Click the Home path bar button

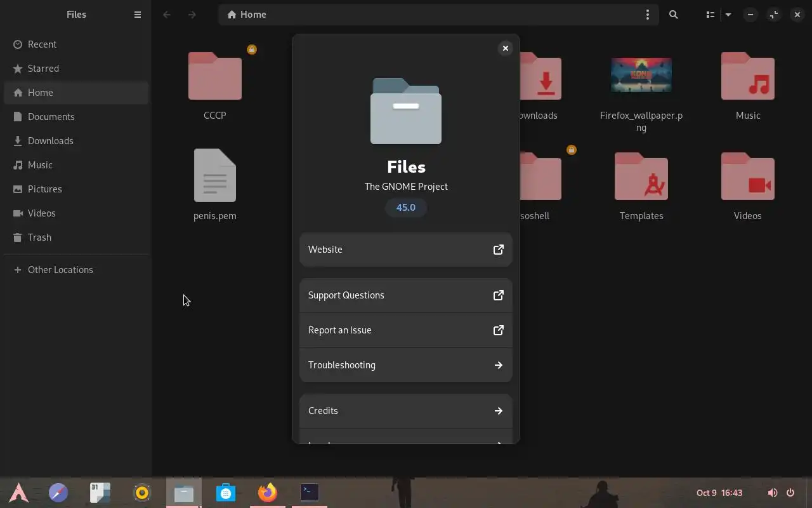coord(247,15)
